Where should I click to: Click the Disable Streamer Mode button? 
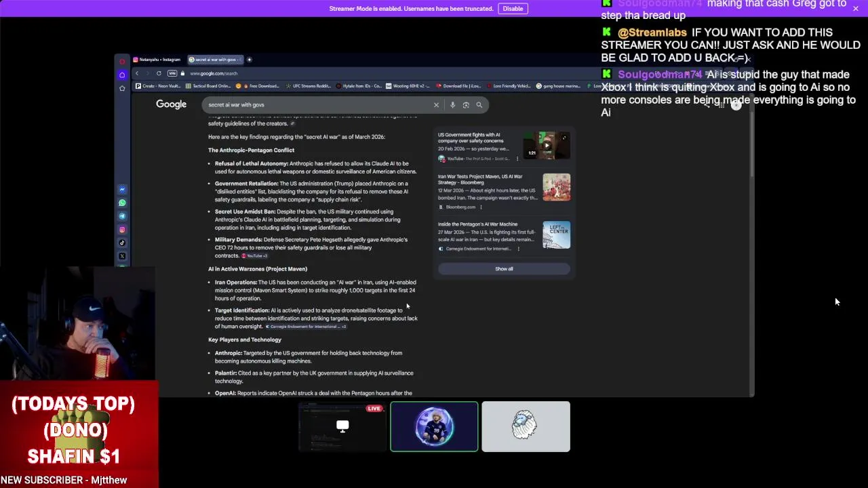click(x=513, y=9)
